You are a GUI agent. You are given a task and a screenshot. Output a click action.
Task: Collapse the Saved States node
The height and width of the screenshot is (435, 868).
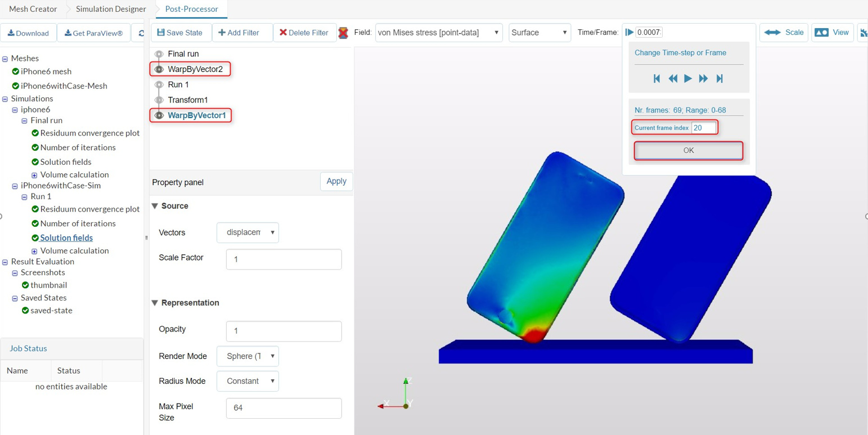[x=15, y=298]
